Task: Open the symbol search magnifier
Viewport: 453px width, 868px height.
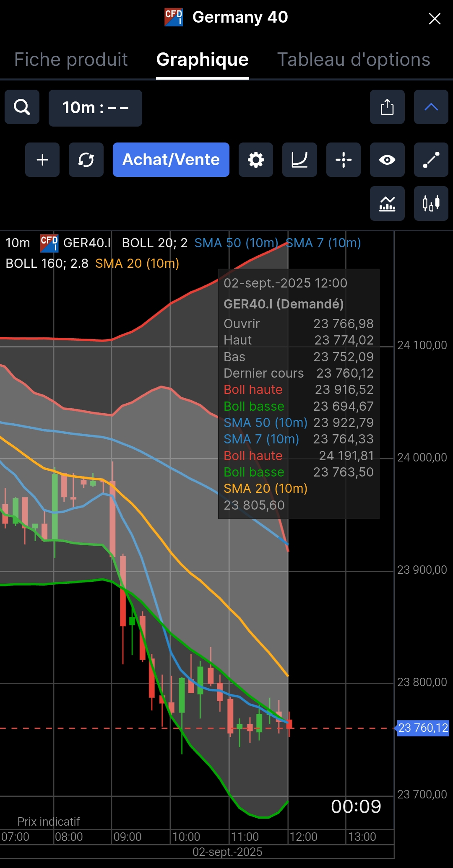Action: pos(22,107)
